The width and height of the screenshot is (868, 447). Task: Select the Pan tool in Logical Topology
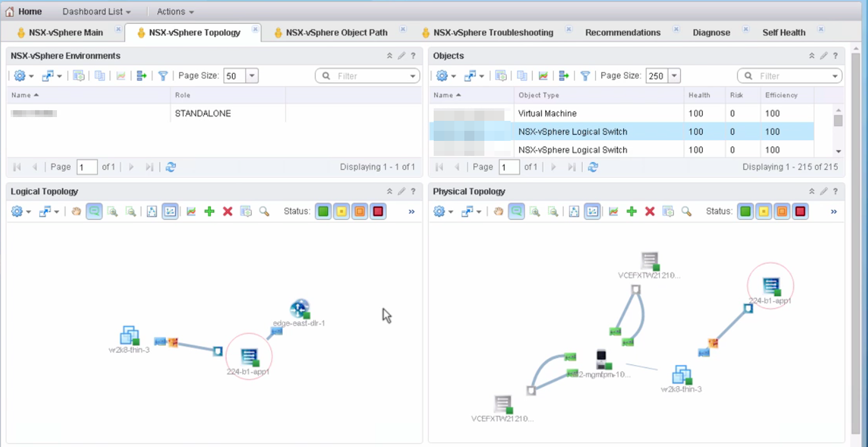point(75,211)
